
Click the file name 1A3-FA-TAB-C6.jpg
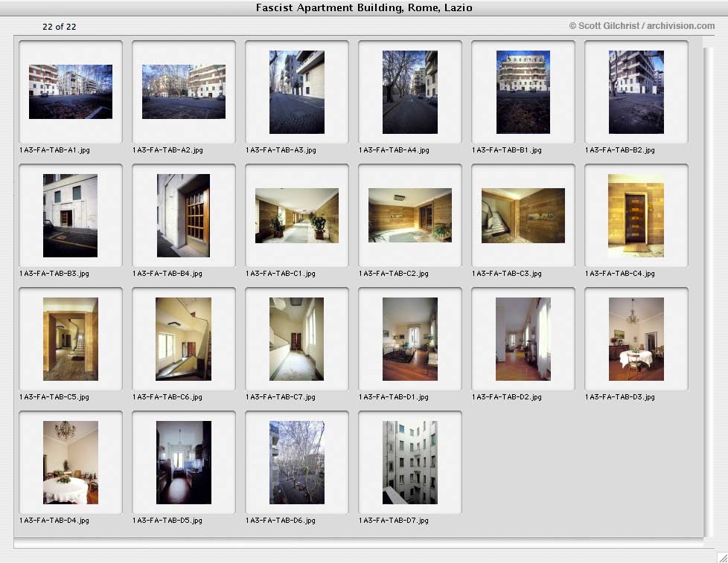point(167,397)
